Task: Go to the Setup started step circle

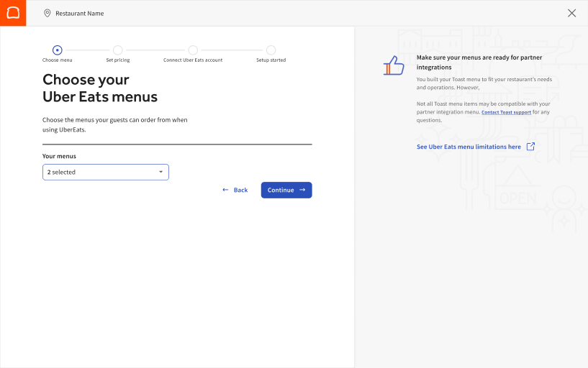Action: 271,50
